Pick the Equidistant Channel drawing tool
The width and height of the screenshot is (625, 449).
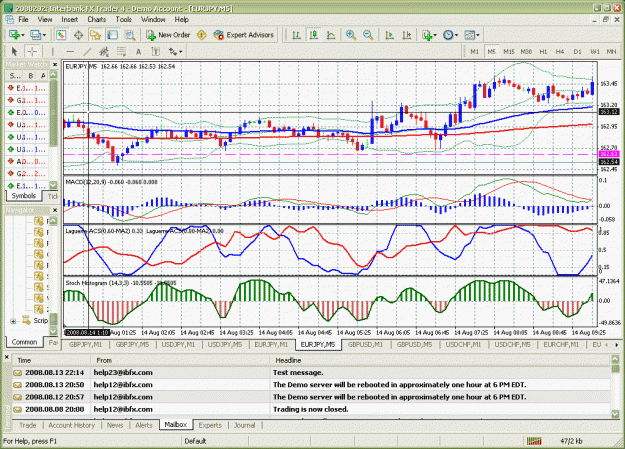pyautogui.click(x=104, y=51)
